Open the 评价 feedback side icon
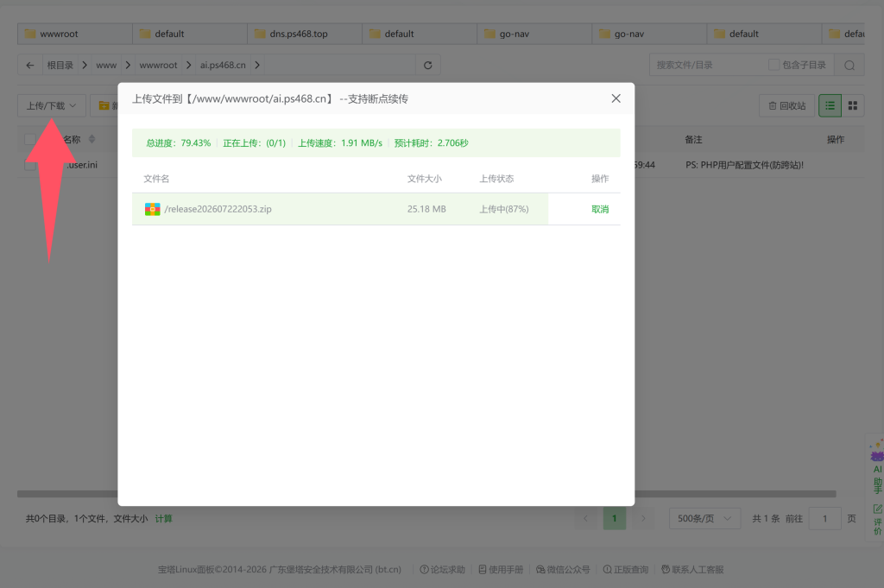Screen dimensions: 884x588 877,520
